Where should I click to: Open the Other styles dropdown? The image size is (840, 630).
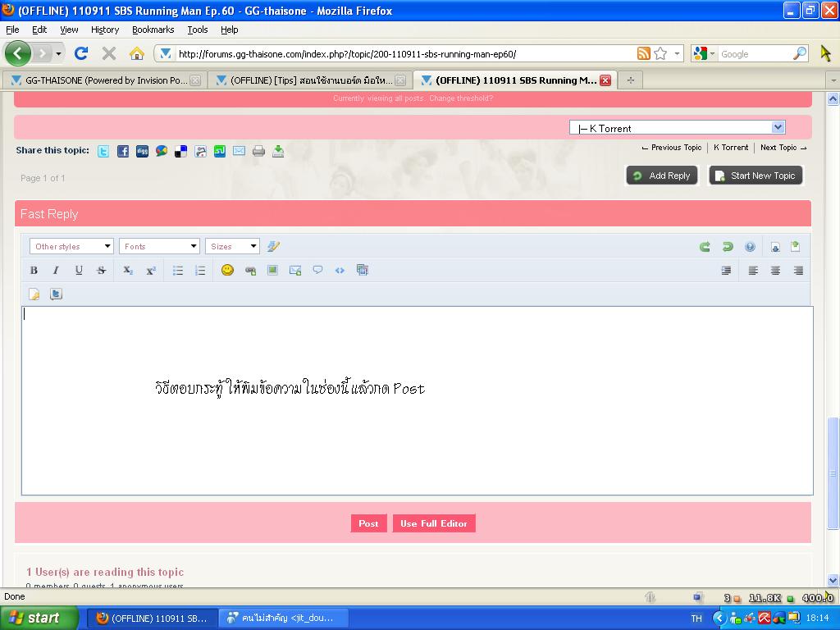(x=71, y=246)
